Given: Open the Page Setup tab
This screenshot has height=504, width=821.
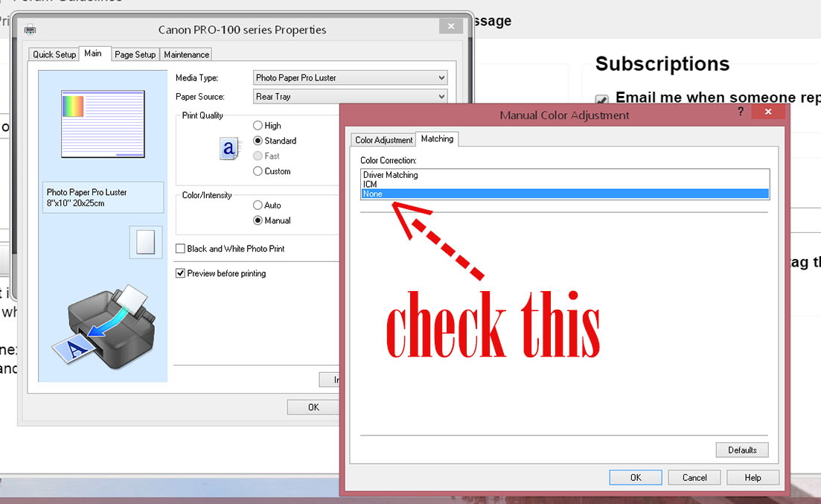Looking at the screenshot, I should 135,54.
